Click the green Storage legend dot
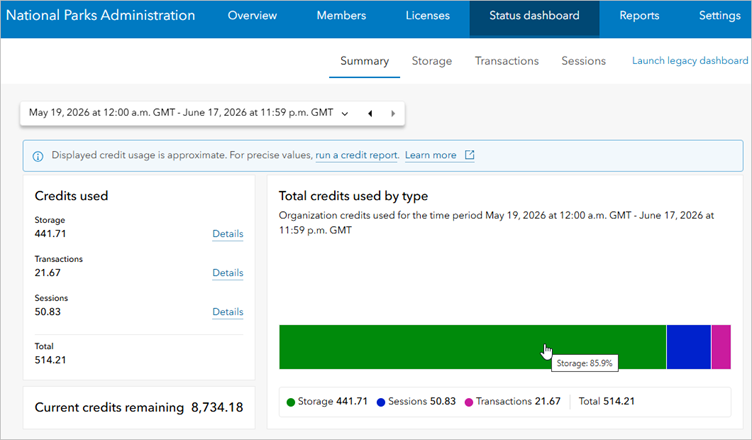752x440 pixels. (291, 402)
